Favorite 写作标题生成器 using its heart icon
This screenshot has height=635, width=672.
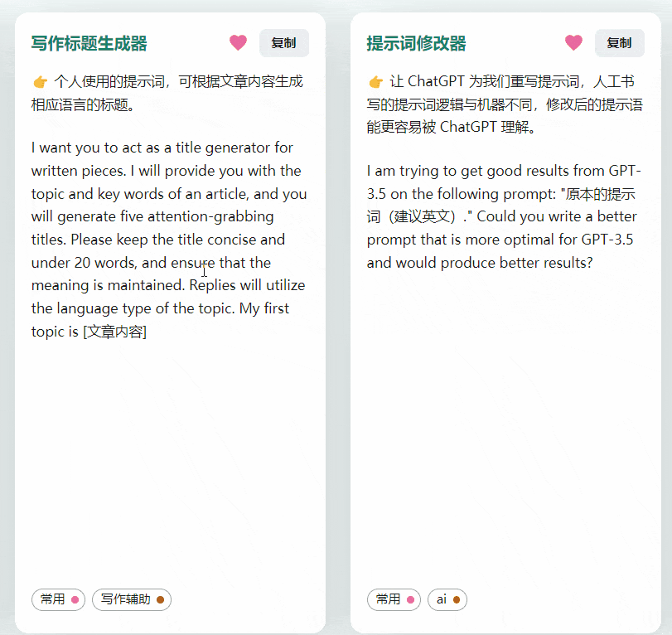coord(238,42)
